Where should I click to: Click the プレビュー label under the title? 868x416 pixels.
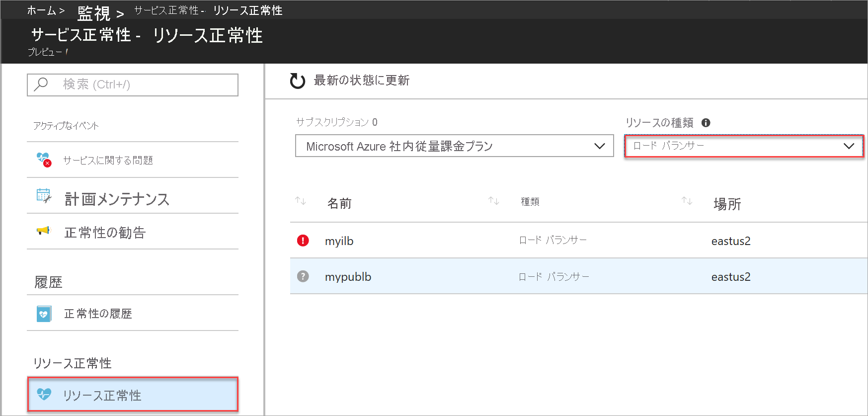pos(45,52)
